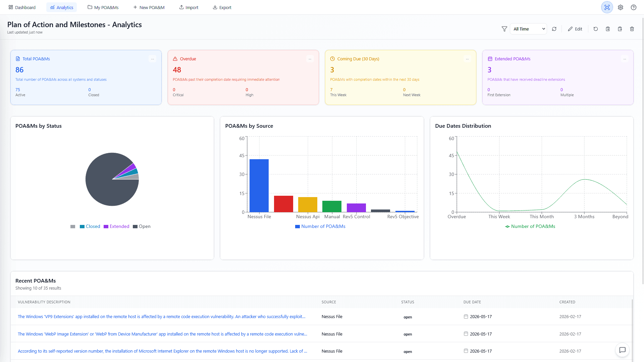Click the undo history icon
This screenshot has width=644, height=362.
(x=596, y=29)
